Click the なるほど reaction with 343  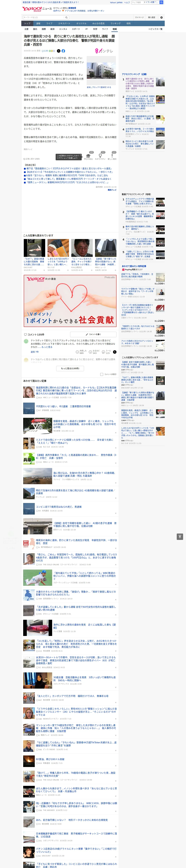coord(94,352)
